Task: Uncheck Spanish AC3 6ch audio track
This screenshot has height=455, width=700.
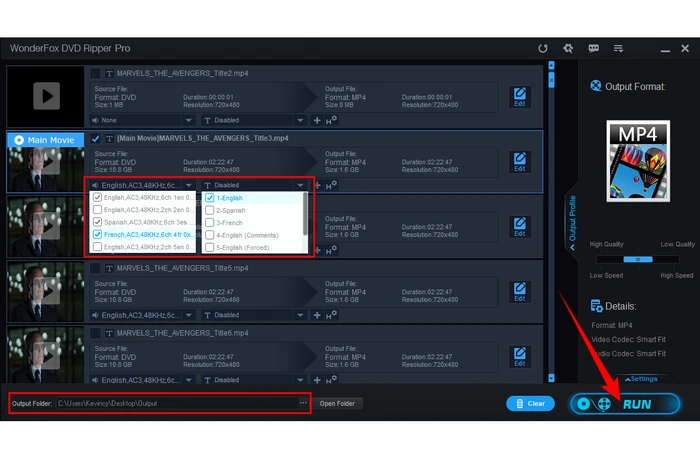Action: (97, 222)
